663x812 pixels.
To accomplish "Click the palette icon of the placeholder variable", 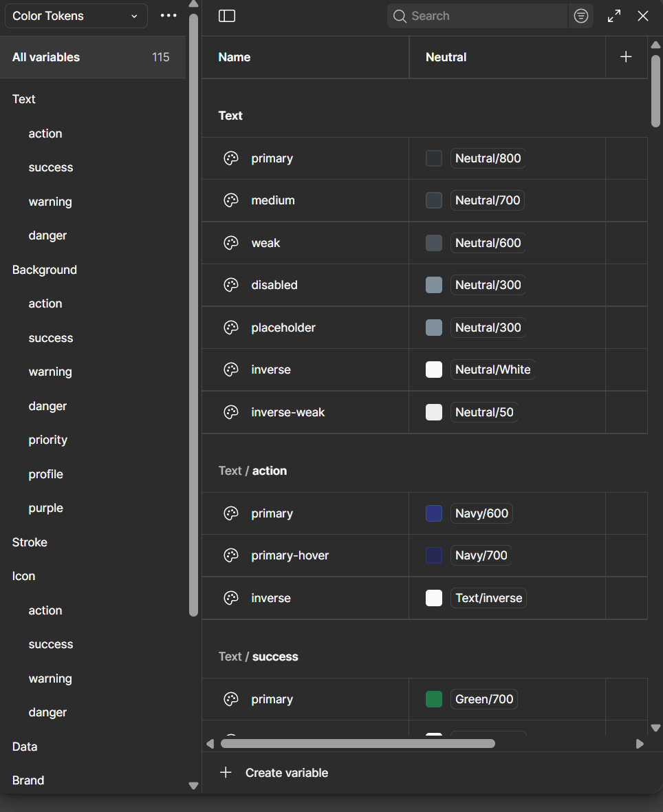I will coord(231,328).
